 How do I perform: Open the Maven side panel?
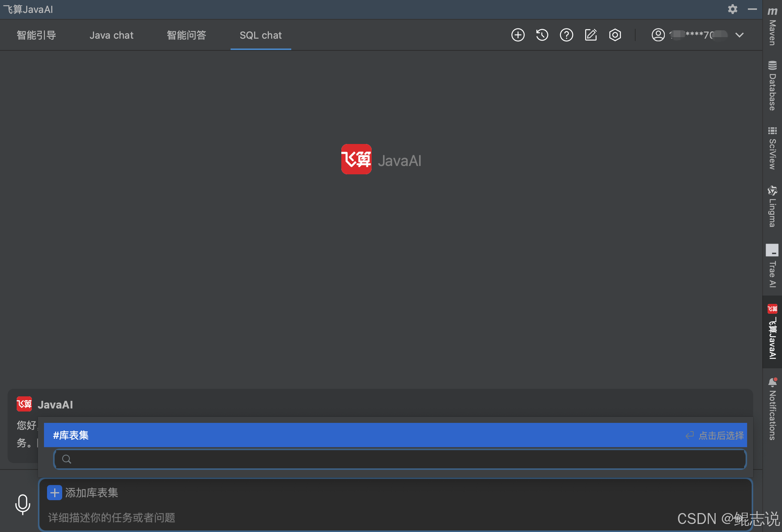click(x=772, y=26)
